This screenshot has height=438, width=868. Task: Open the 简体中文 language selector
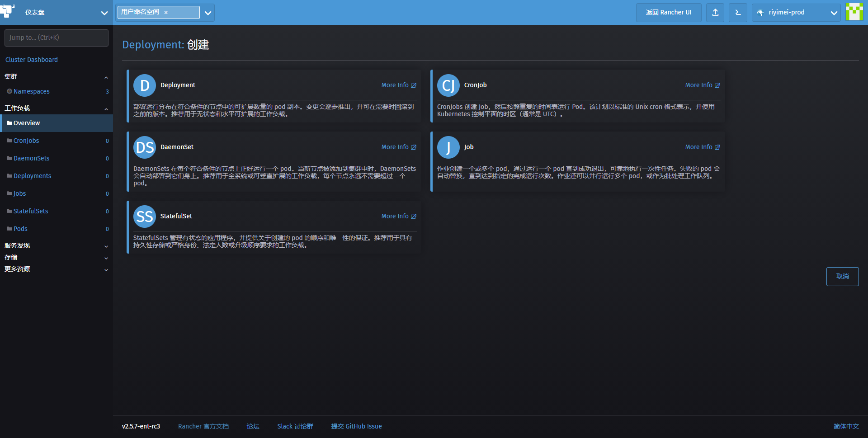point(846,426)
